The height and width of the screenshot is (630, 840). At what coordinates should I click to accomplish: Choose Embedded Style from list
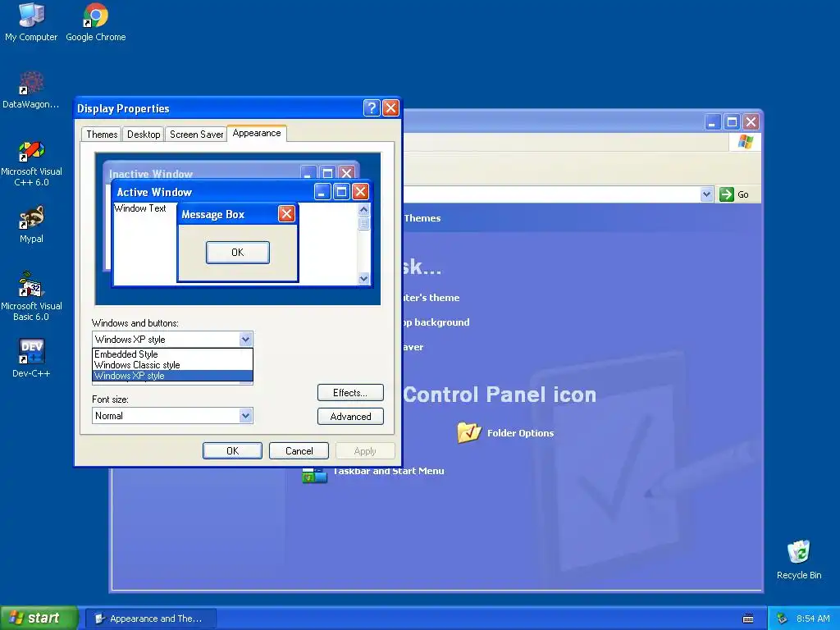172,354
